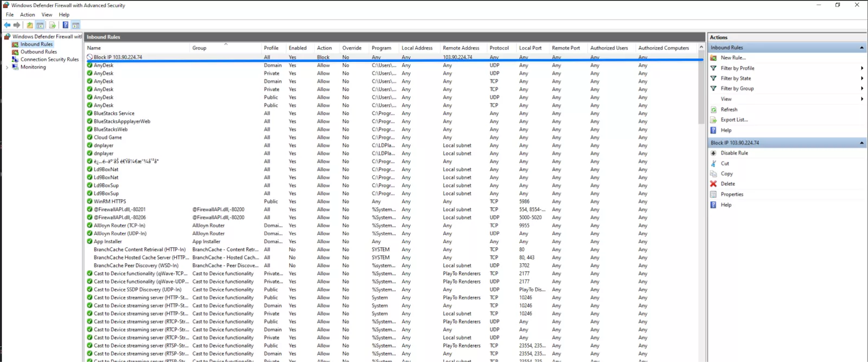Expand the Monitoring tree node arrow

[7, 67]
